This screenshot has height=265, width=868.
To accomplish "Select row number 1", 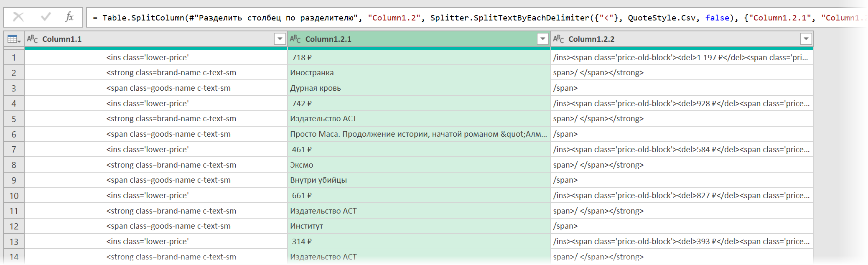I will 14,58.
